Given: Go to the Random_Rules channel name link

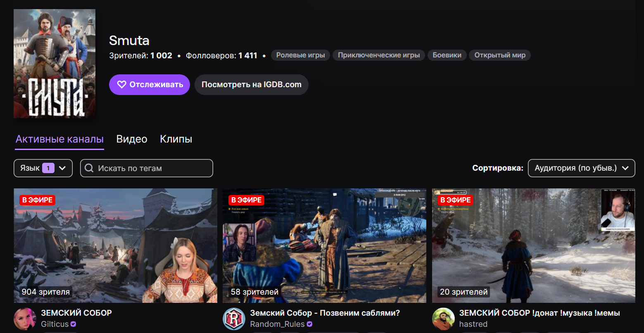Looking at the screenshot, I should (278, 324).
